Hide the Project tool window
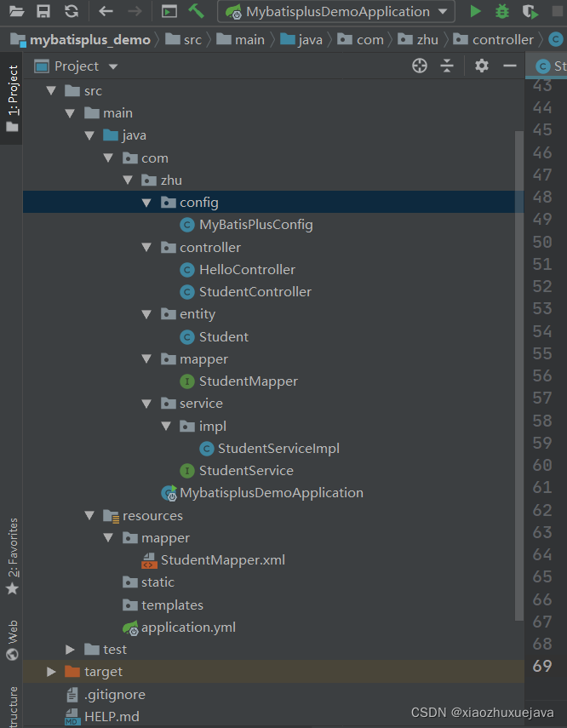The height and width of the screenshot is (728, 567). click(x=510, y=66)
